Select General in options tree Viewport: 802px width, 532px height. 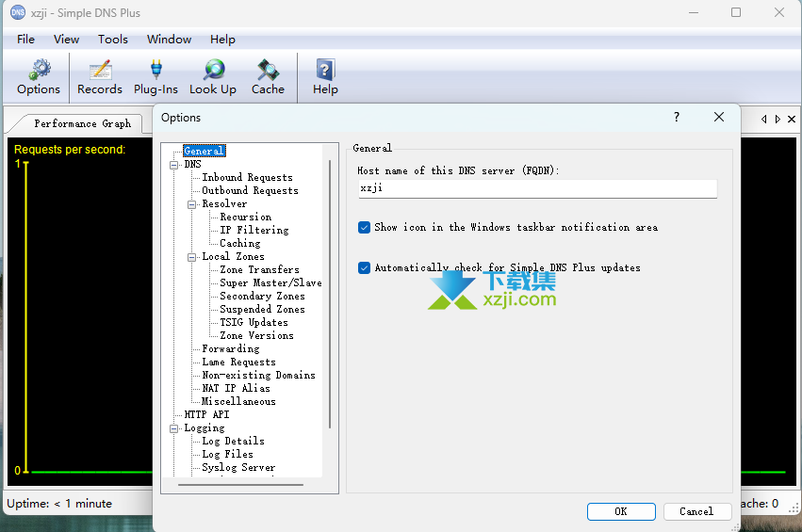pyautogui.click(x=205, y=151)
